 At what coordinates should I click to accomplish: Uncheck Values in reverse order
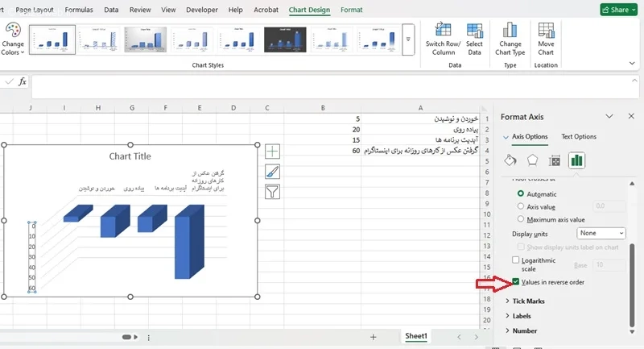tap(516, 282)
